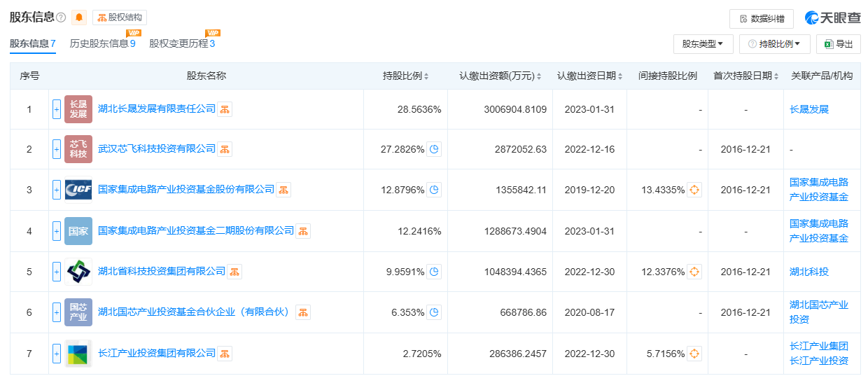Image resolution: width=868 pixels, height=376 pixels.
Task: Open the 持股比例 dropdown filter
Action: [x=774, y=44]
